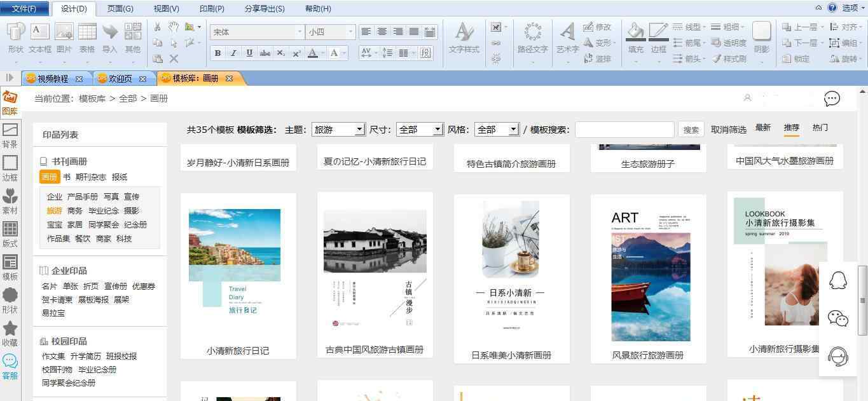The image size is (868, 401).
Task: Toggle italic formatting button
Action: 233,53
